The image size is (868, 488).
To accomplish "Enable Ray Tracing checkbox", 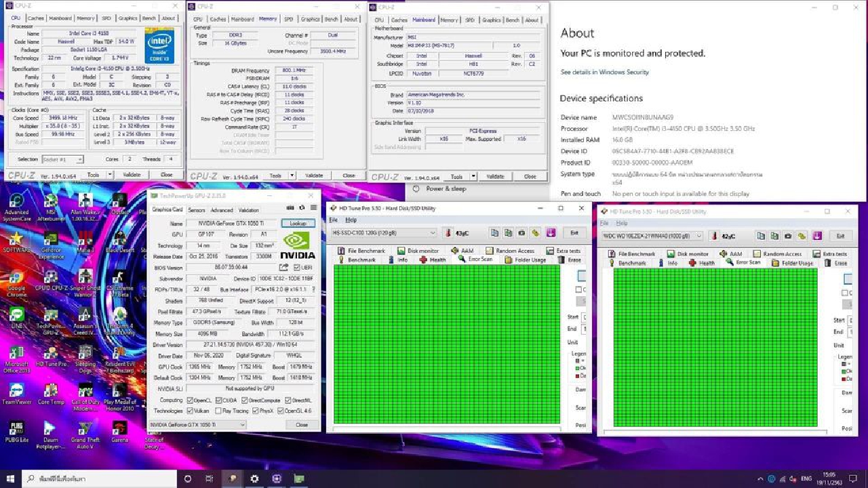I will pyautogui.click(x=219, y=411).
